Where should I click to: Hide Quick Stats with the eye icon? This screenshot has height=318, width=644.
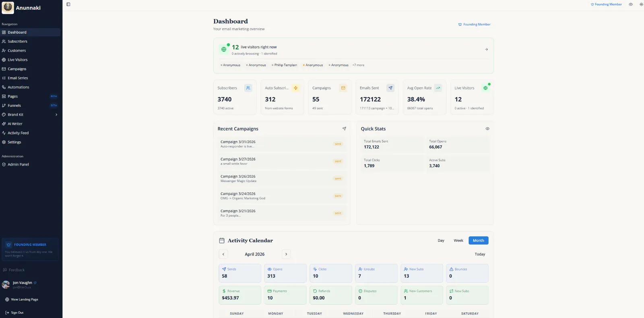(x=487, y=129)
